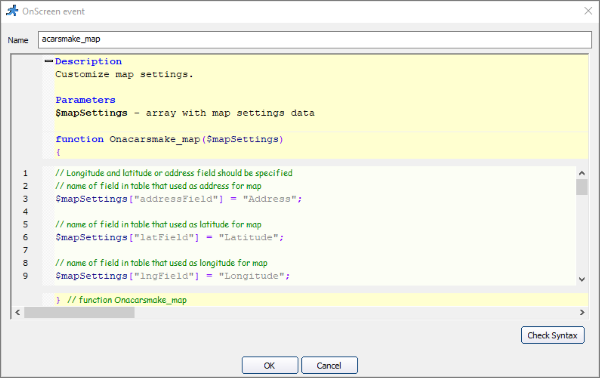Click the Name field with acarsmake_map

(x=315, y=39)
